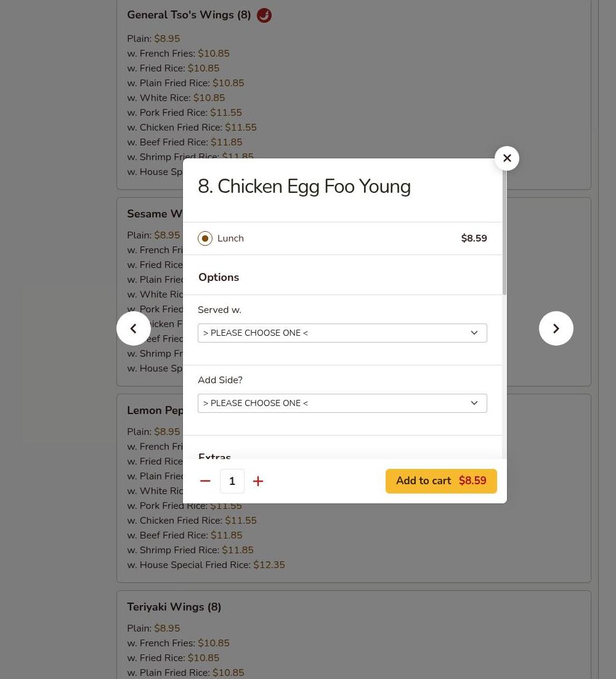
Task: Open General Tso's Wings (8) item
Action: tap(188, 15)
